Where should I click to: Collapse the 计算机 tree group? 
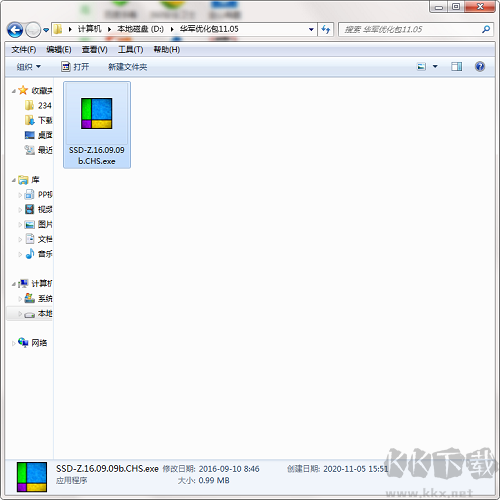14,284
